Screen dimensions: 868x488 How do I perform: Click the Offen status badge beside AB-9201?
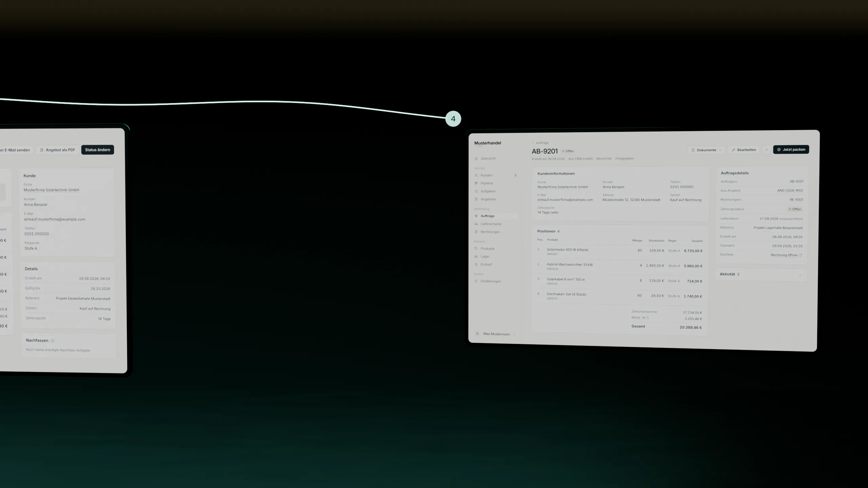pos(568,151)
